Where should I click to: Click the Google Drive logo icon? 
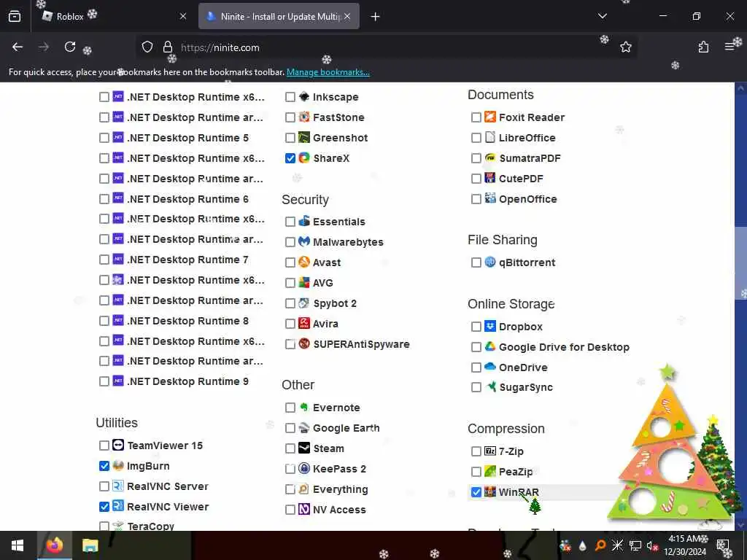click(490, 346)
